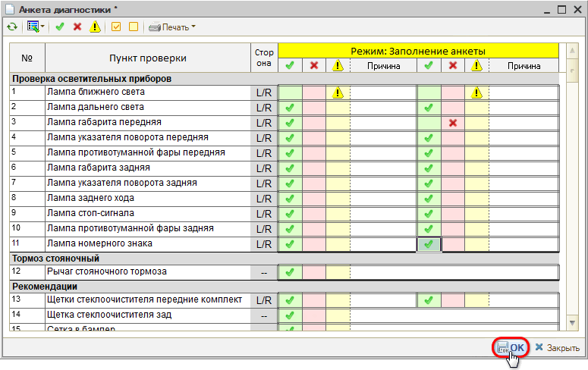Click the toolbar red cross icon
The image size is (588, 370).
pyautogui.click(x=77, y=27)
